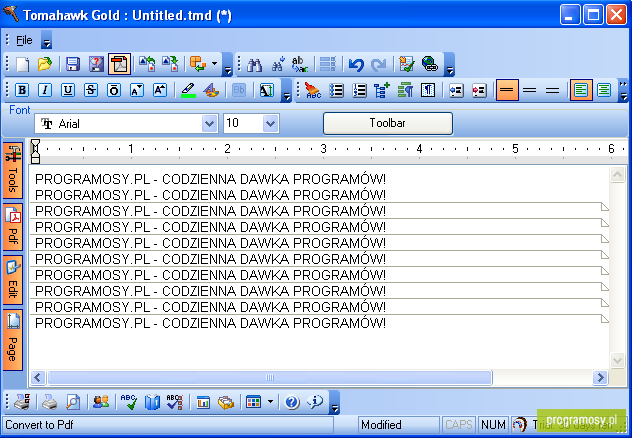Click the tree list icon with green plus
This screenshot has height=438, width=632.
coord(382,90)
